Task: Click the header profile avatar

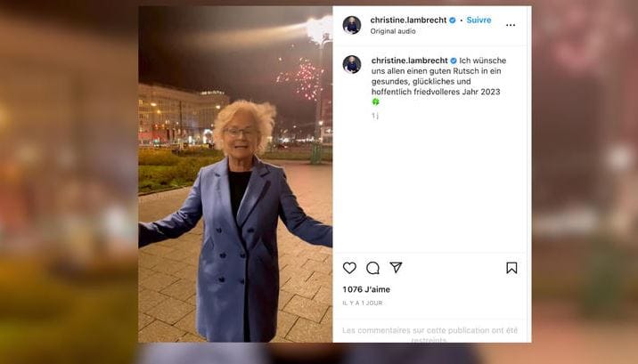Action: click(352, 25)
